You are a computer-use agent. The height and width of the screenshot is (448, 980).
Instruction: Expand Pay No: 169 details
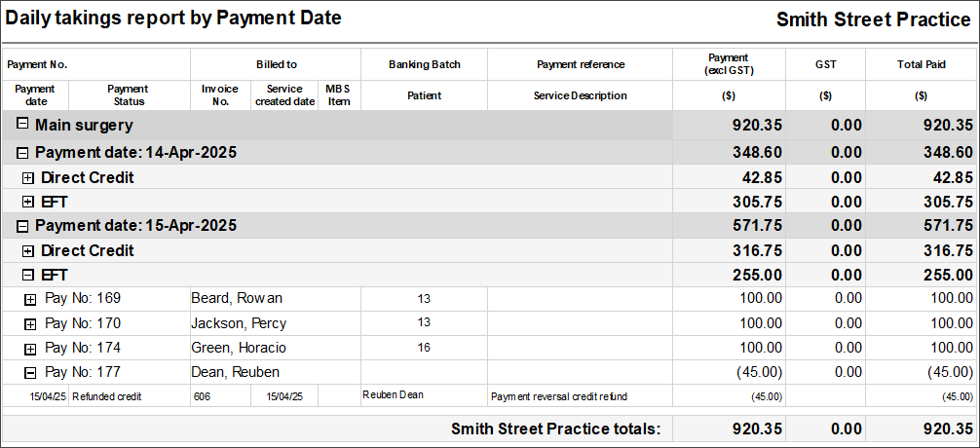tap(30, 299)
